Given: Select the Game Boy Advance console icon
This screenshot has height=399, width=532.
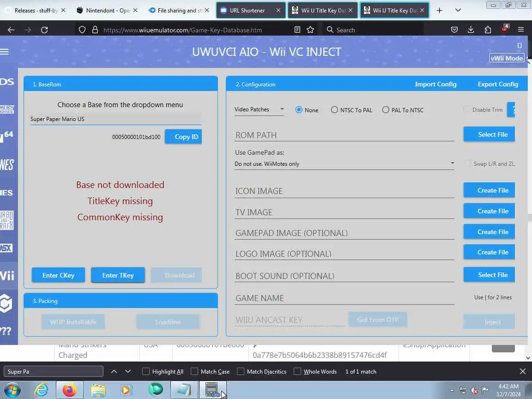Looking at the screenshot, I should coord(7,109).
